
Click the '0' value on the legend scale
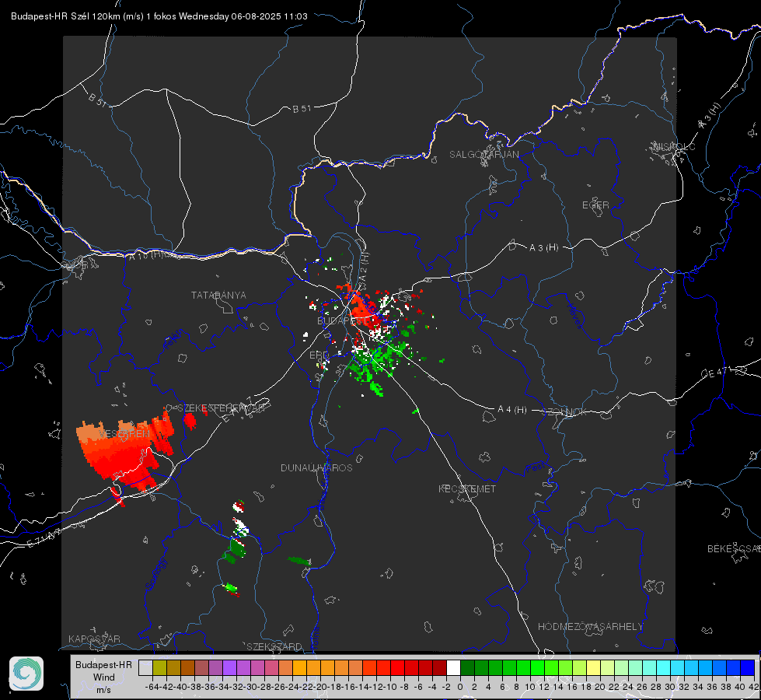pyautogui.click(x=460, y=687)
